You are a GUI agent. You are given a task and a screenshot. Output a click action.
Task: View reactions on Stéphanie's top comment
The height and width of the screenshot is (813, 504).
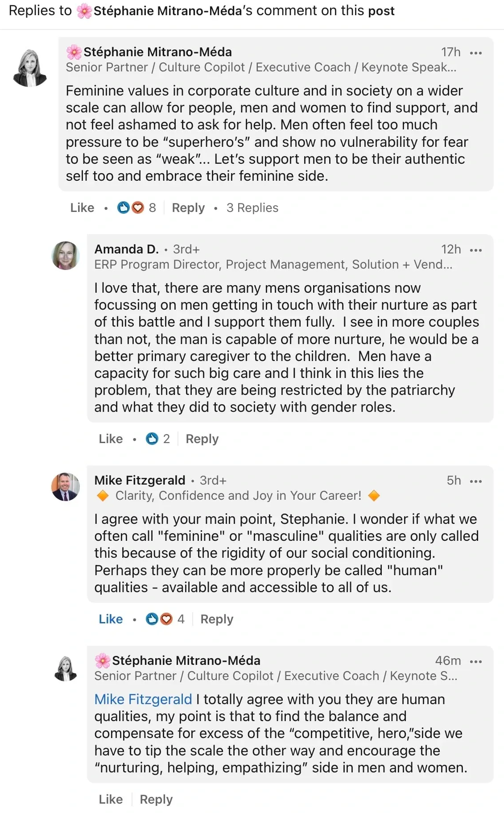(136, 207)
